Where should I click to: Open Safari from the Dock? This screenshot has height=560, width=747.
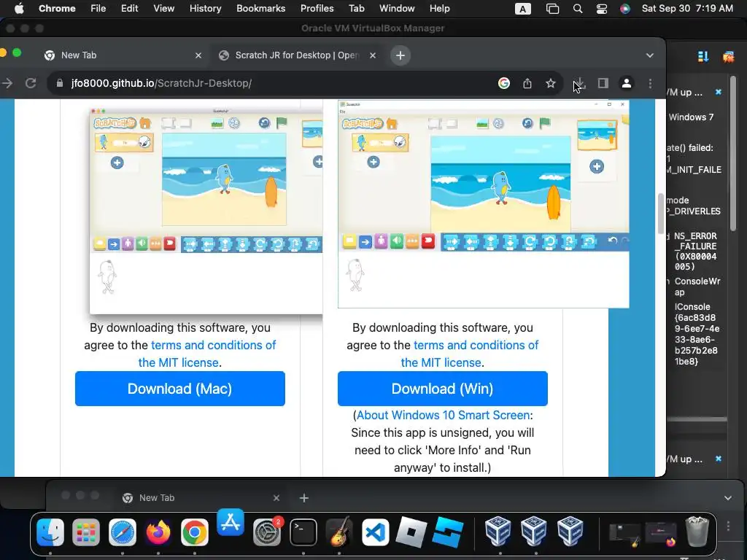click(123, 532)
